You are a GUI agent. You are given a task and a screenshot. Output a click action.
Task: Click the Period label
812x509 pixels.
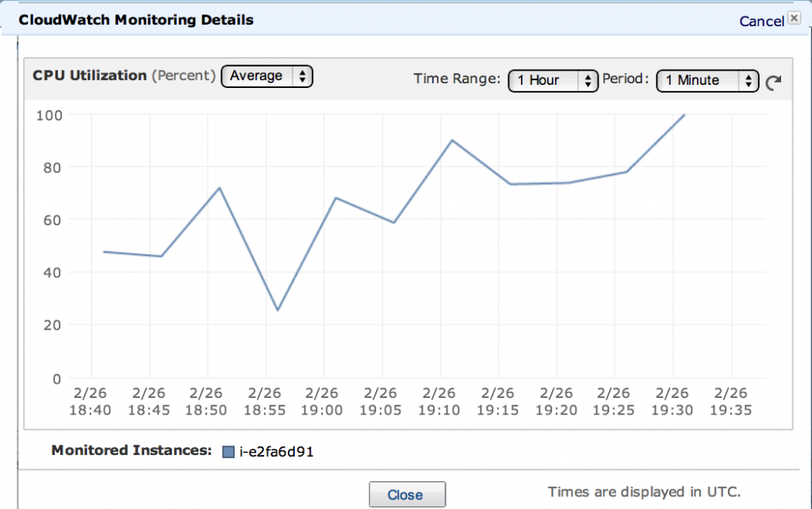pos(625,78)
